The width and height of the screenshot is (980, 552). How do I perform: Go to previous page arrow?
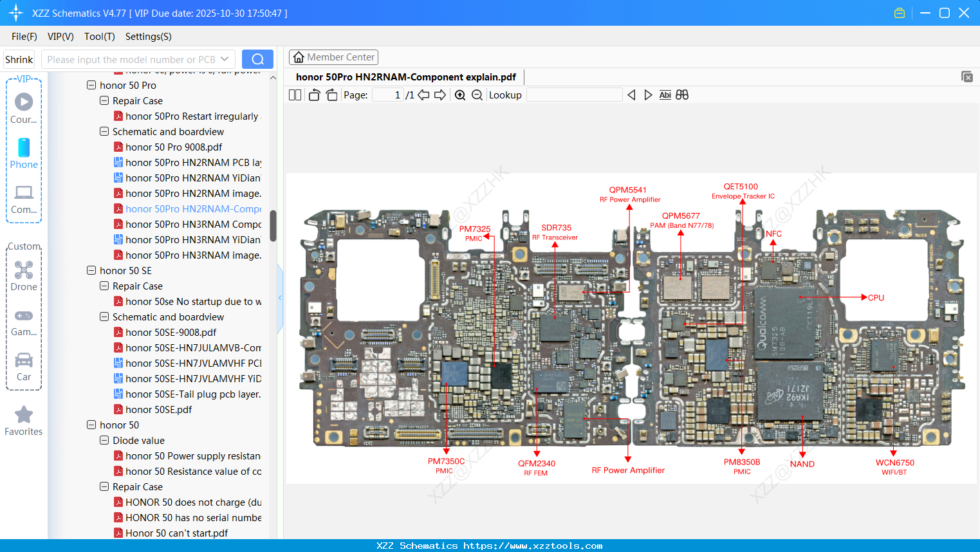point(423,95)
